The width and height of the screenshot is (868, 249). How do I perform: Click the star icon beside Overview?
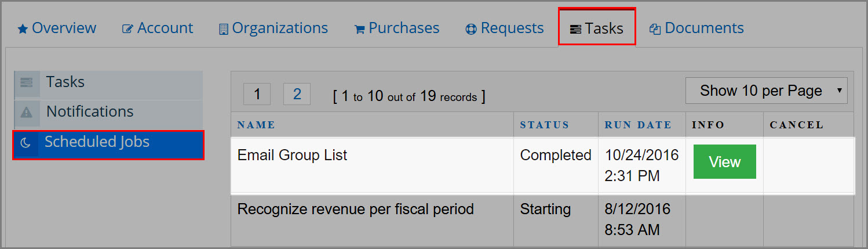click(x=23, y=29)
